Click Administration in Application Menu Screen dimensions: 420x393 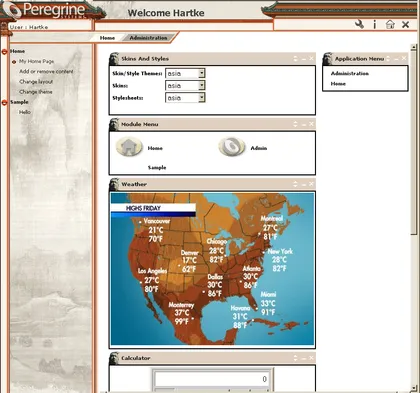tap(350, 73)
